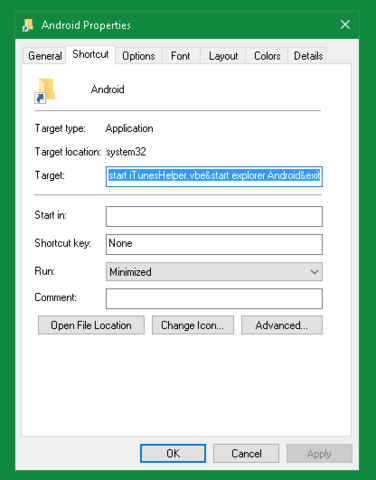Viewport: 376px width, 480px height.
Task: Focus the Shortcut key field showing None
Action: pyautogui.click(x=214, y=244)
